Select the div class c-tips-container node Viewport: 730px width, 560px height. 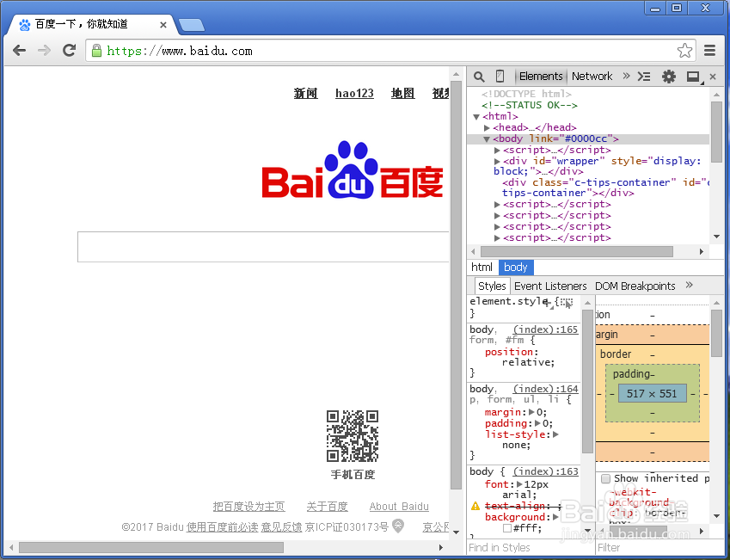tap(605, 188)
